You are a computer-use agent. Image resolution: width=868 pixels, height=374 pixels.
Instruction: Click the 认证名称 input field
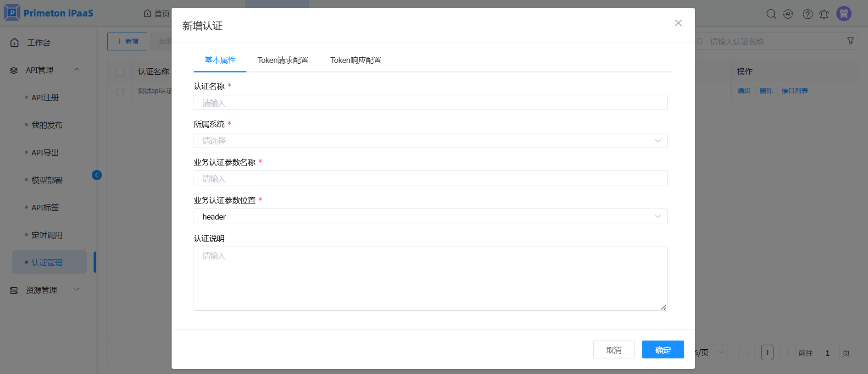[x=430, y=103]
